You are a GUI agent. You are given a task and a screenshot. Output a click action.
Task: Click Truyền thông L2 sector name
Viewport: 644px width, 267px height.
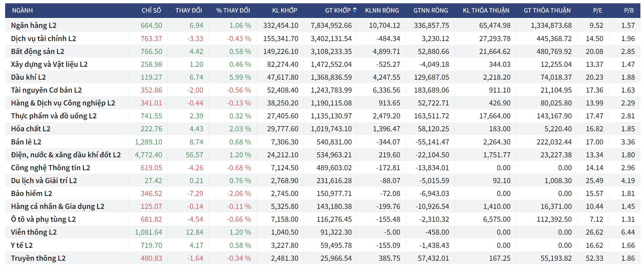[38, 258]
